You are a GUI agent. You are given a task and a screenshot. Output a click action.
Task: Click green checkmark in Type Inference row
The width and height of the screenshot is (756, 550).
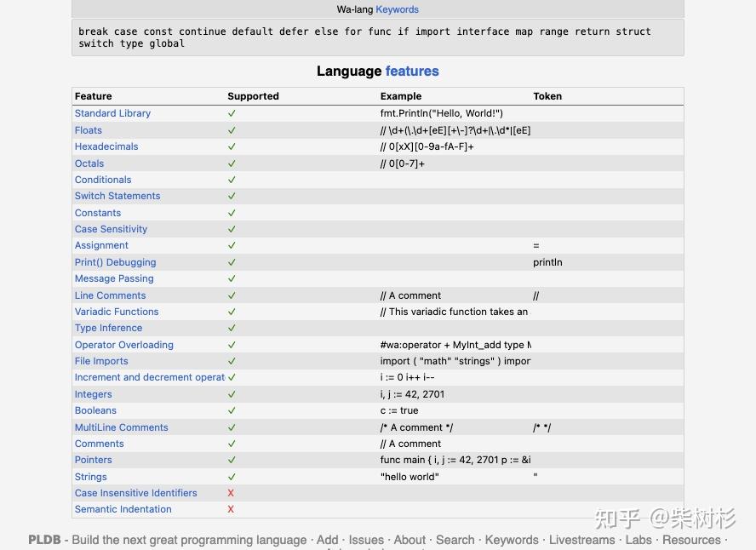click(x=232, y=328)
